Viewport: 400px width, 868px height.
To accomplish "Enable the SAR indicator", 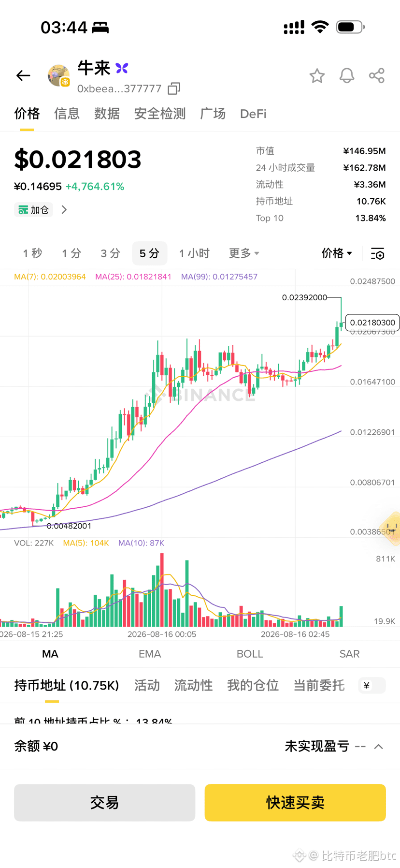I will pyautogui.click(x=349, y=654).
